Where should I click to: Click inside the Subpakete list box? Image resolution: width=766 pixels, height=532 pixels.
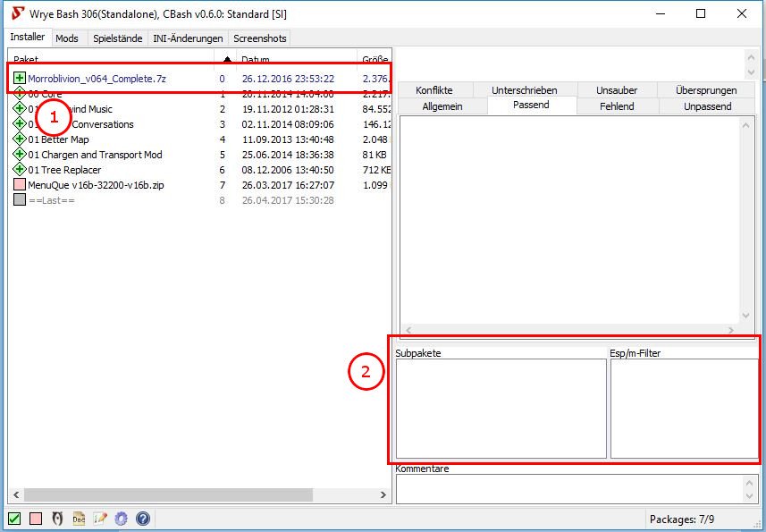click(x=501, y=409)
